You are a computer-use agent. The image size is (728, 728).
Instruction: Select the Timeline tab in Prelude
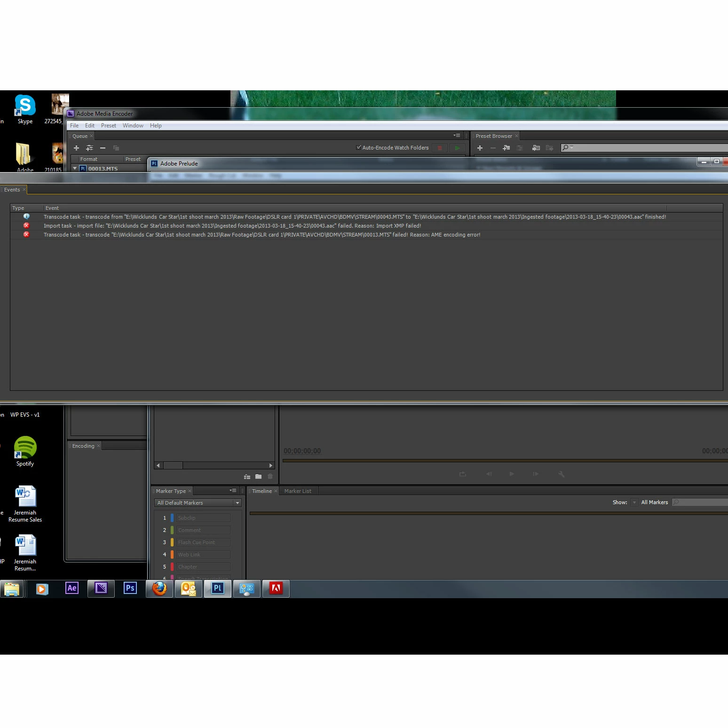[x=262, y=491]
